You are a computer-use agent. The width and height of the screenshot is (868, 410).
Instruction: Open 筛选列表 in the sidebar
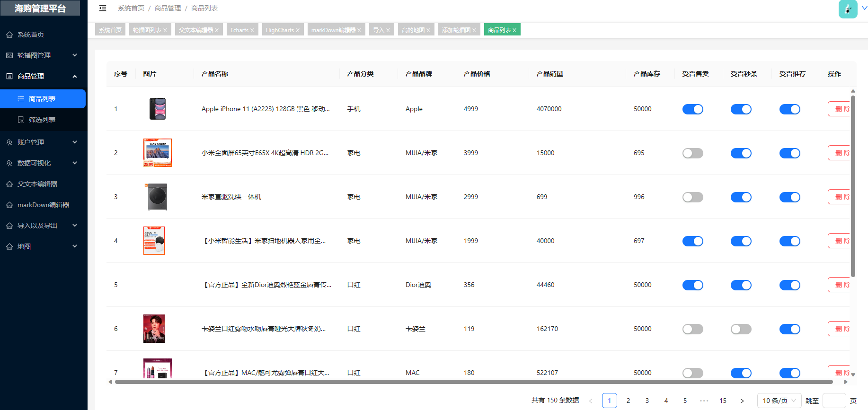43,120
